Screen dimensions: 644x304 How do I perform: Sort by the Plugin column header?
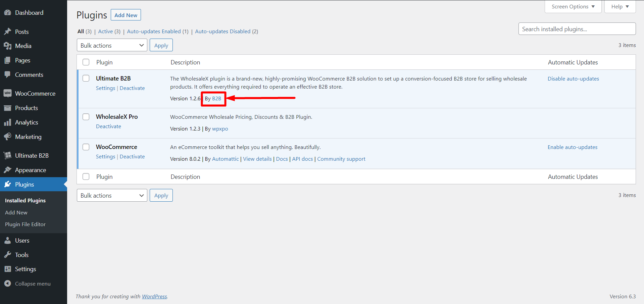click(104, 62)
